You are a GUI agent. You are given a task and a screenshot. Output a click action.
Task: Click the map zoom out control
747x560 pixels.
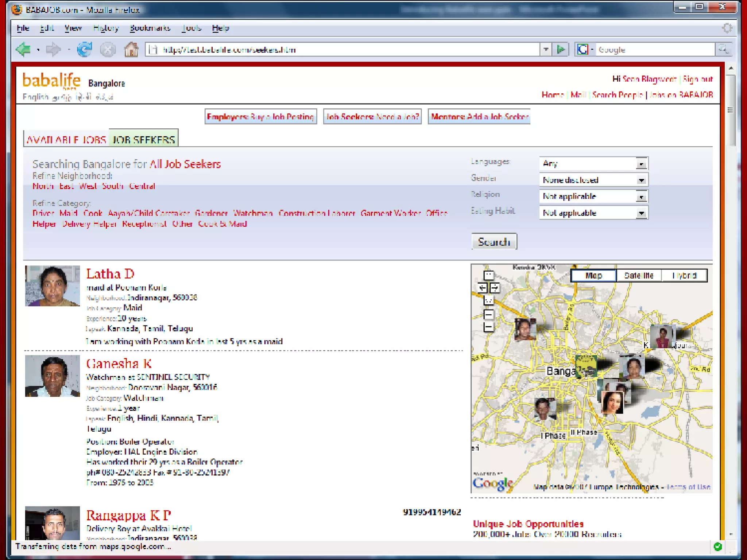tap(489, 327)
